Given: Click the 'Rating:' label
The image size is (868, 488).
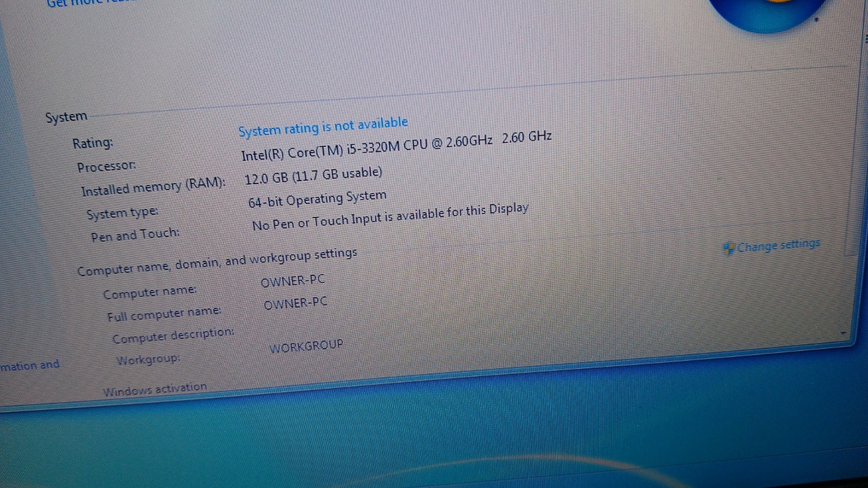Looking at the screenshot, I should 93,143.
